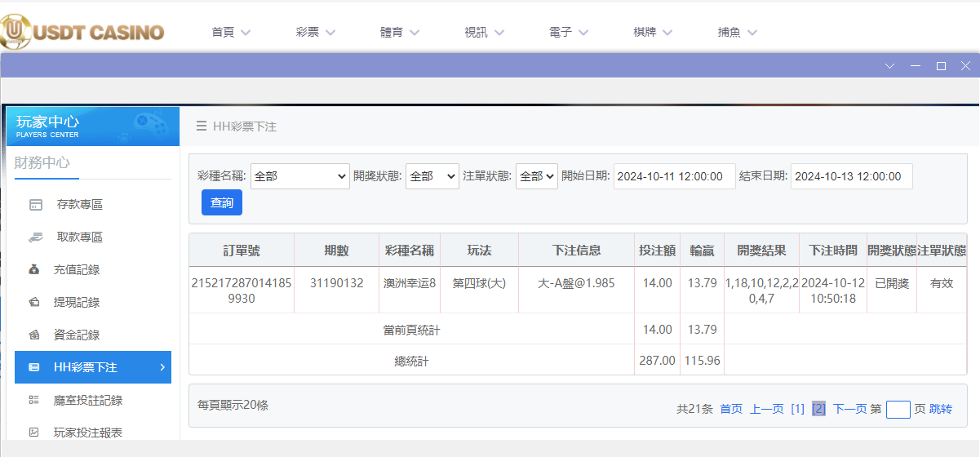The height and width of the screenshot is (457, 980).
Task: Click the 開始日期 date input field
Action: (x=674, y=176)
